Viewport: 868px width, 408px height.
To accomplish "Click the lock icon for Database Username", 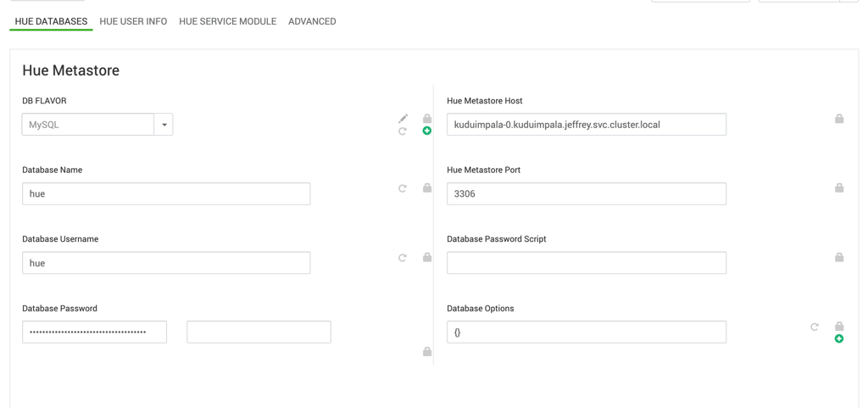I will pos(427,257).
